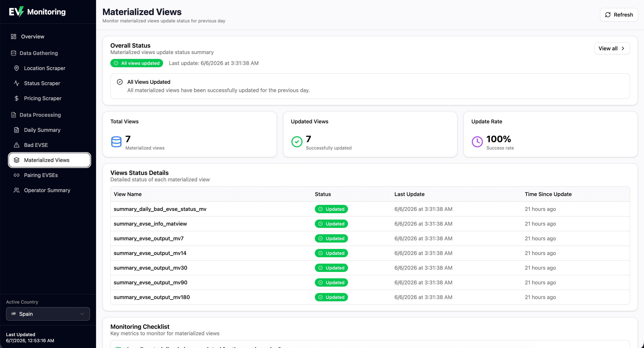Click the blue database icon in Total Views
644x348 pixels.
(116, 141)
